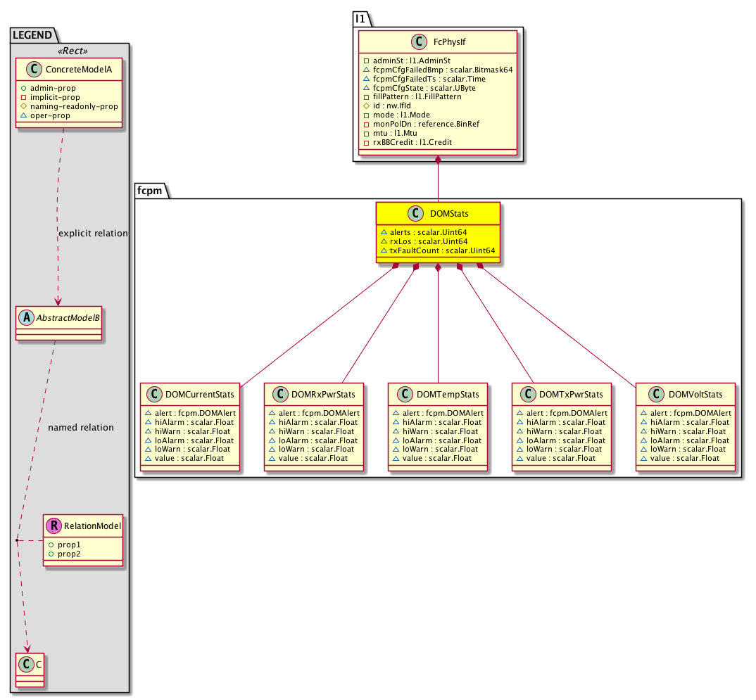Click the LEGEND package tab

[32, 33]
